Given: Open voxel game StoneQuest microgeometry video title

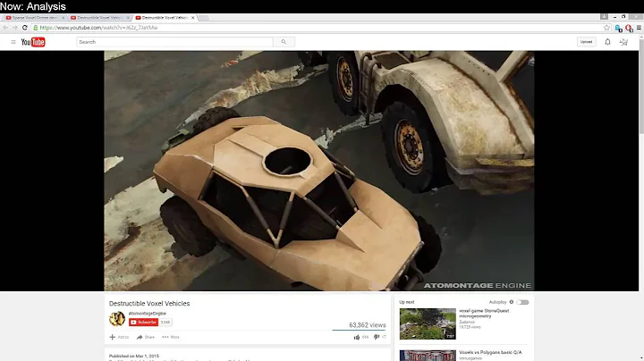Looking at the screenshot, I should (484, 314).
